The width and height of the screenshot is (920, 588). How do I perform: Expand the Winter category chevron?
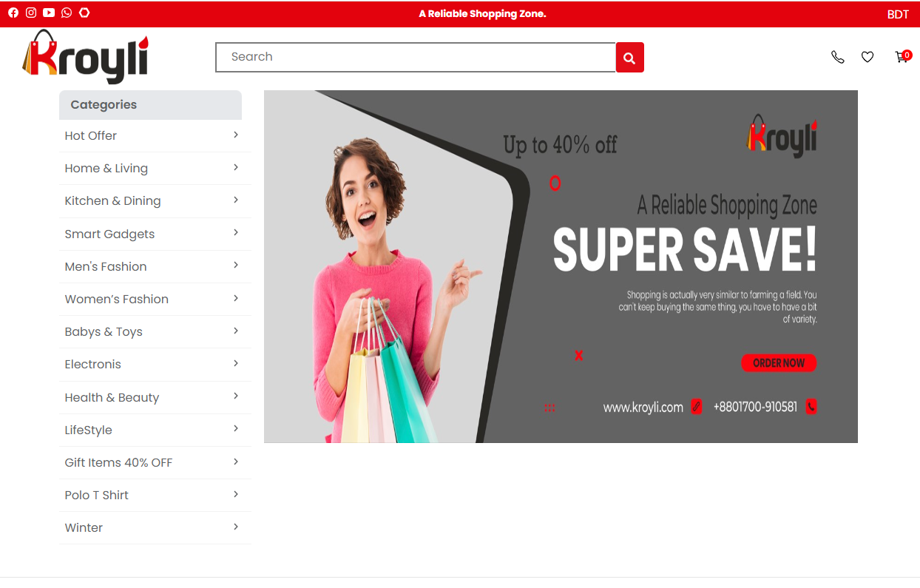(236, 527)
